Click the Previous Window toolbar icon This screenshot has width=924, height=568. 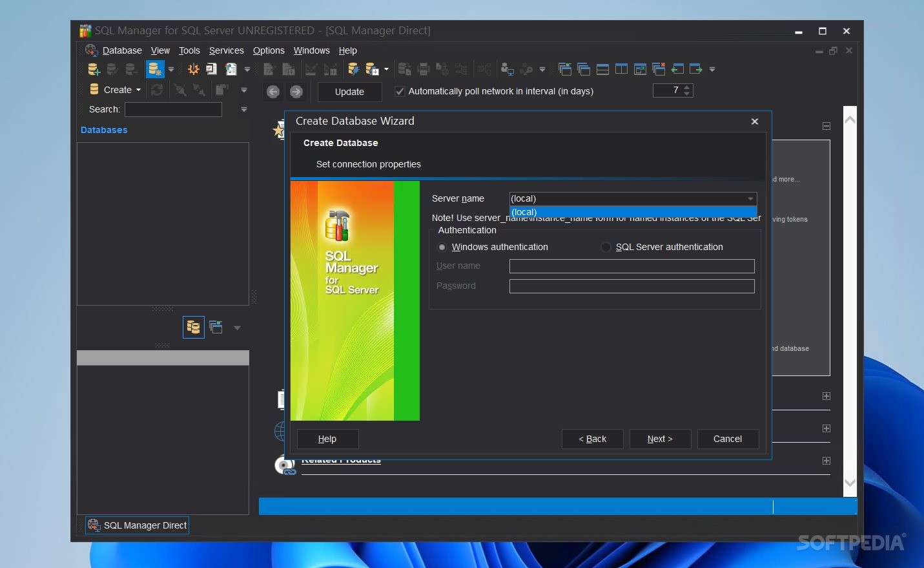pyautogui.click(x=677, y=69)
